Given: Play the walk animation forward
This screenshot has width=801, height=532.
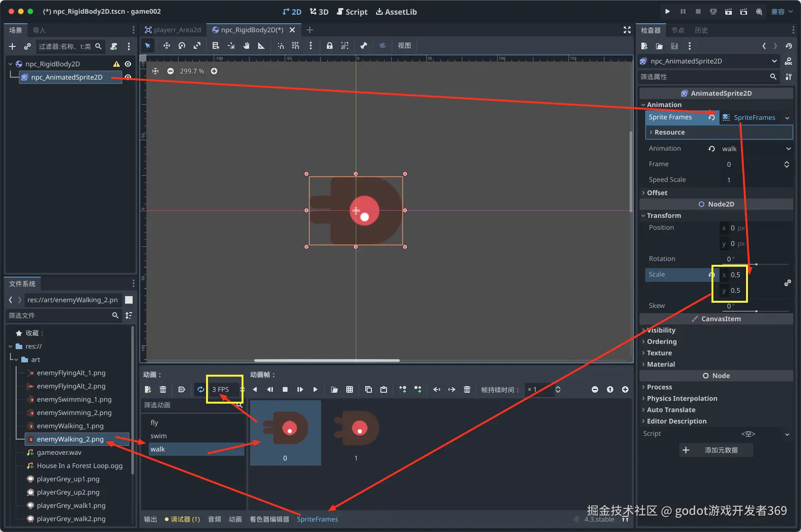Looking at the screenshot, I should coord(315,389).
